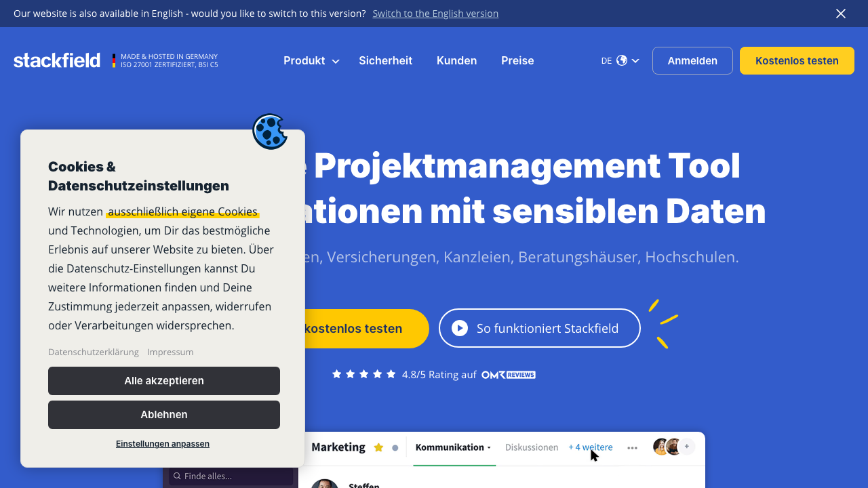
Task: Go to the Preise page
Action: (517, 60)
